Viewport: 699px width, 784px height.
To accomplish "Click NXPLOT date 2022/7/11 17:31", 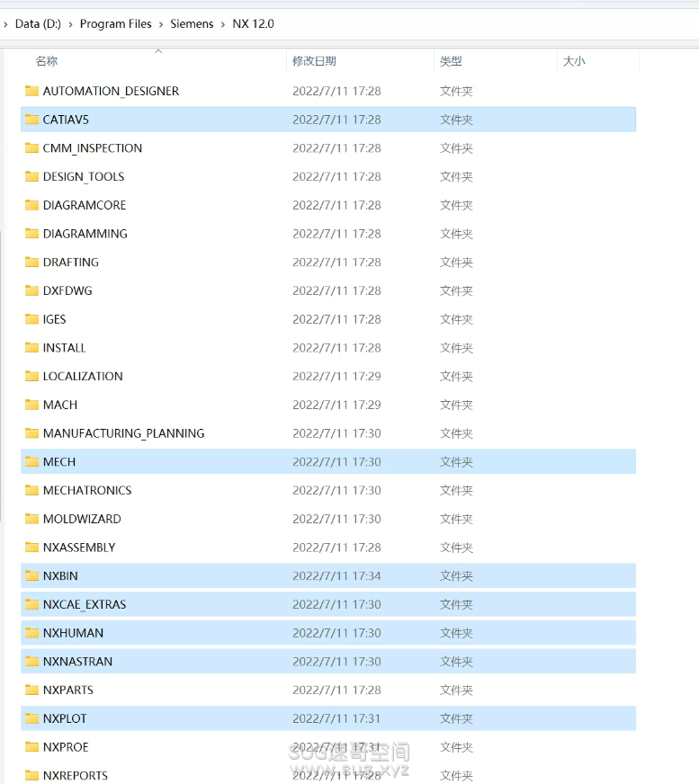I will point(336,718).
